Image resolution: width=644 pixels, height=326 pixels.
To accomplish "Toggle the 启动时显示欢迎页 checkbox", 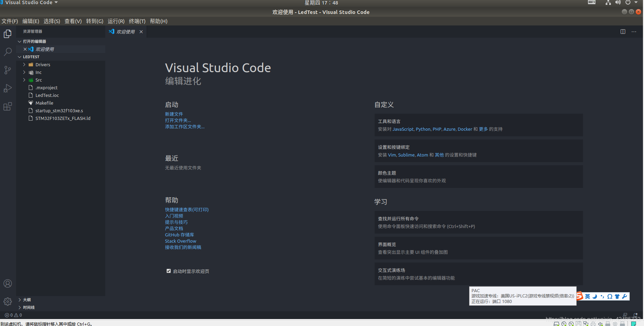I will tap(169, 271).
